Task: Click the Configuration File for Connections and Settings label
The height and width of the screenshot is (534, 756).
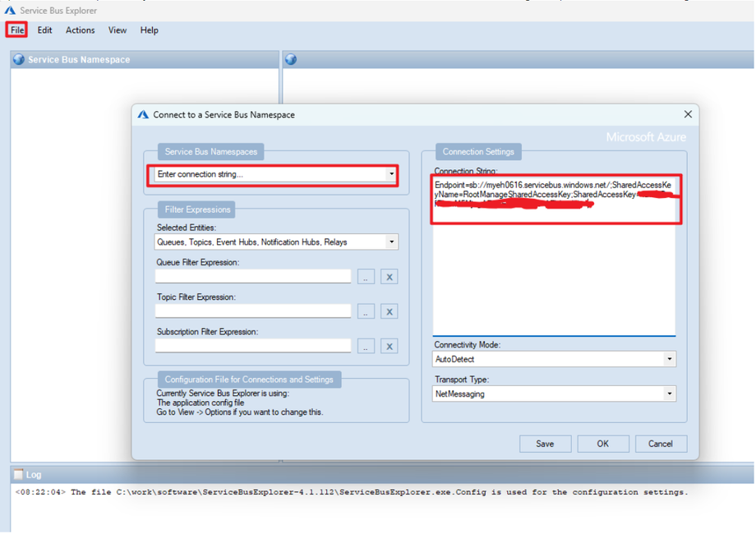Action: point(249,380)
